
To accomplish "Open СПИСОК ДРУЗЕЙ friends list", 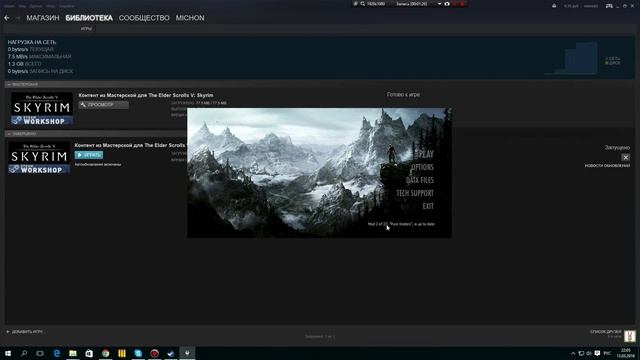I will tap(606, 332).
